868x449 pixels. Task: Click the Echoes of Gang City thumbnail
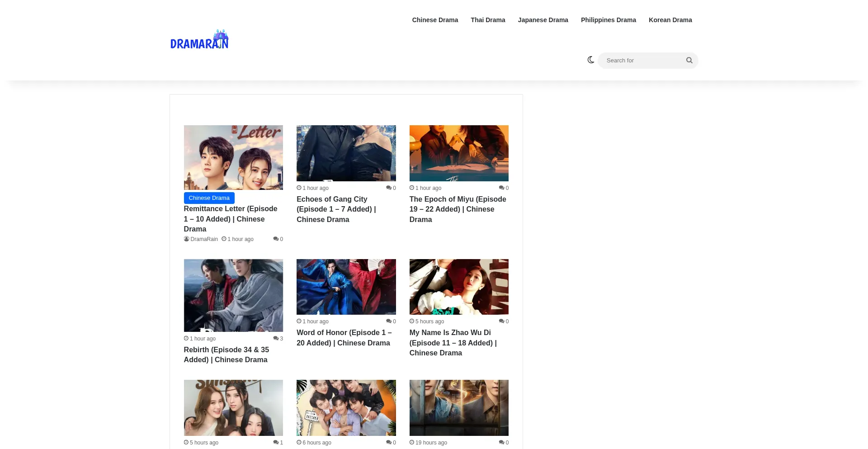pos(346,153)
